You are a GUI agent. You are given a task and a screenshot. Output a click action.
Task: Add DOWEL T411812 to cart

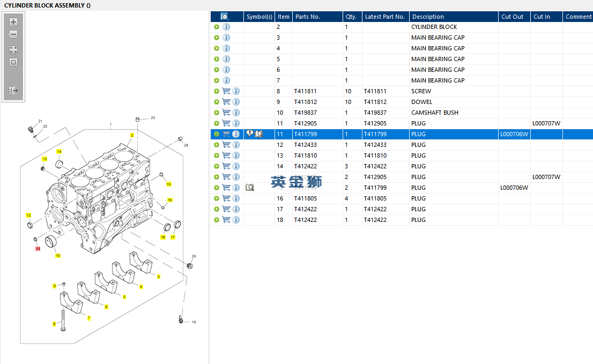click(x=226, y=102)
